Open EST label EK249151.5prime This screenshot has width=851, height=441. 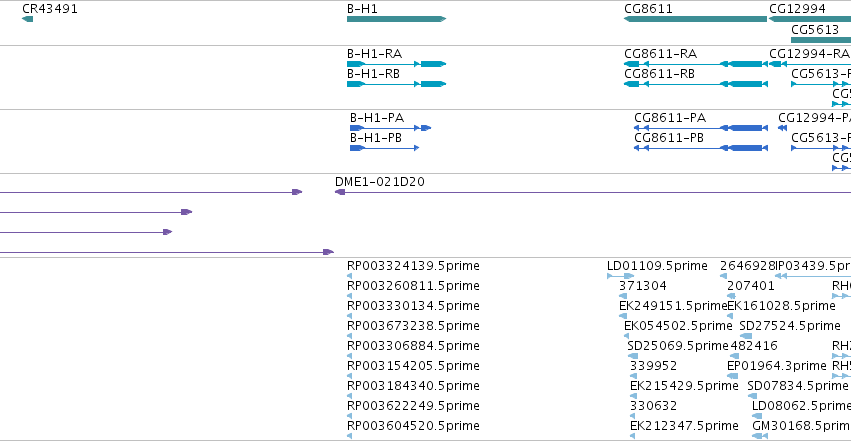click(672, 306)
